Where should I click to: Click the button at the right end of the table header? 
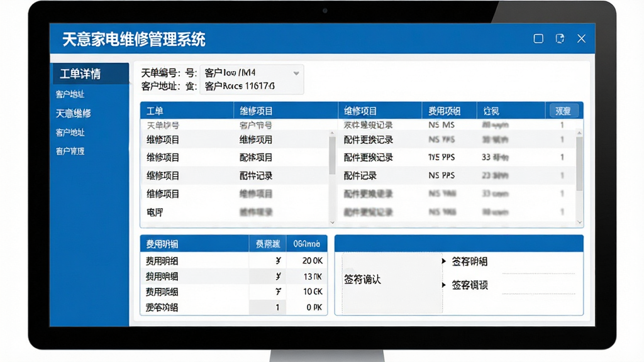click(x=564, y=111)
